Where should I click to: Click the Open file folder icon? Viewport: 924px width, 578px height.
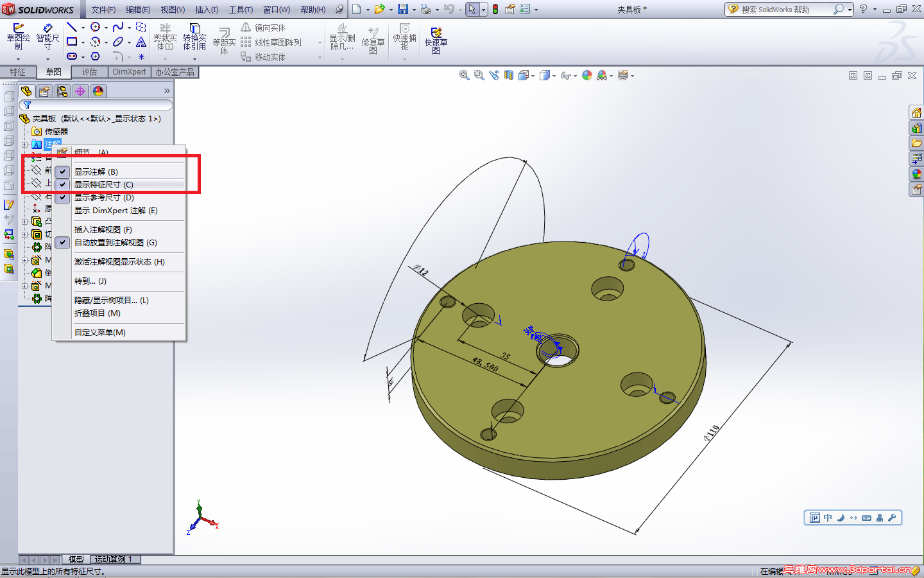tap(380, 9)
